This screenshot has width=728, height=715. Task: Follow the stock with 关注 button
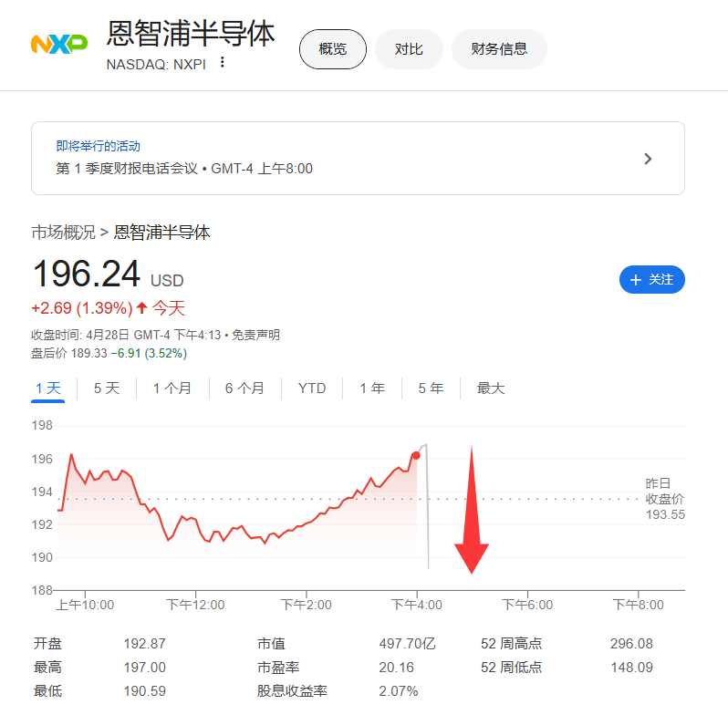[652, 279]
